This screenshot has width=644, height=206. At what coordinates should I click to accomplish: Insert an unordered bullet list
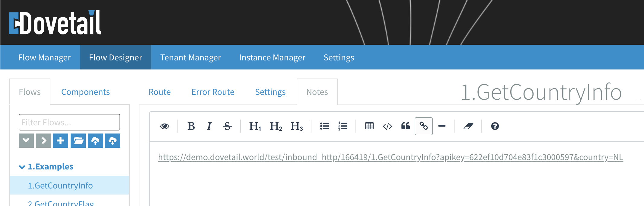[325, 126]
